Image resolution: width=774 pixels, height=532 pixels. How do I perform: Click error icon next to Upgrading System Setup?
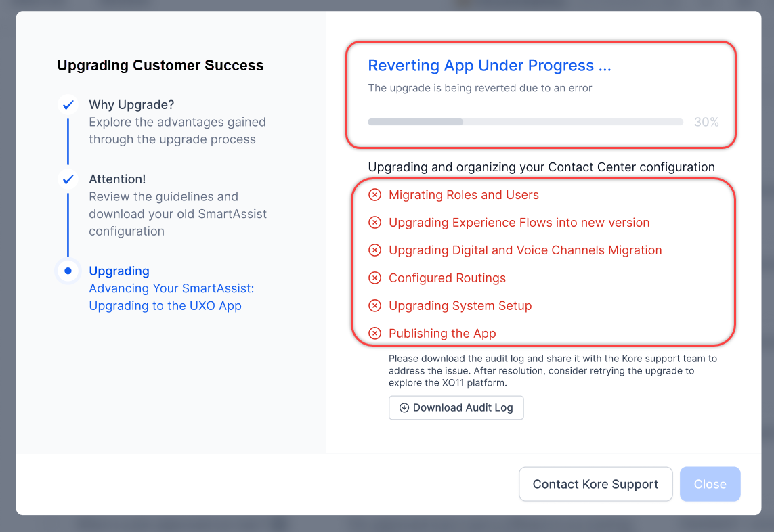(x=374, y=306)
